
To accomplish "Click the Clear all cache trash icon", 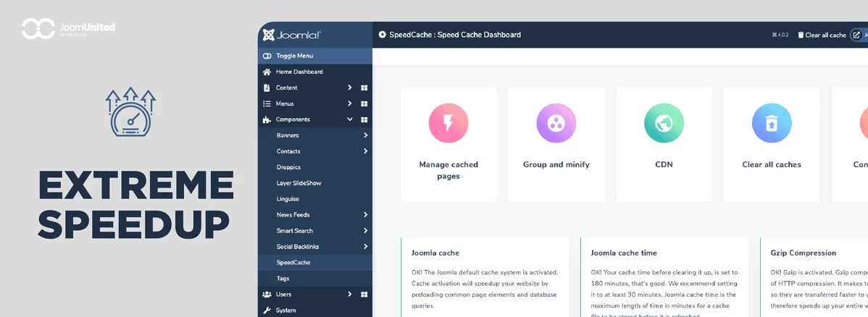I will (x=801, y=35).
